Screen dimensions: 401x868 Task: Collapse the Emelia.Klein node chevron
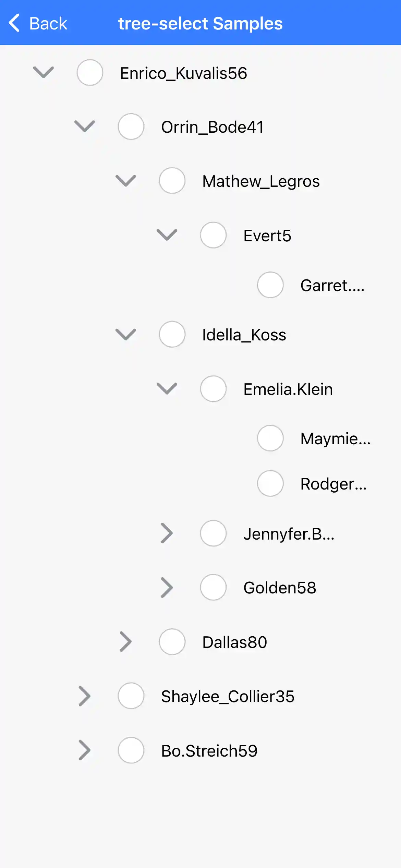[x=167, y=388]
